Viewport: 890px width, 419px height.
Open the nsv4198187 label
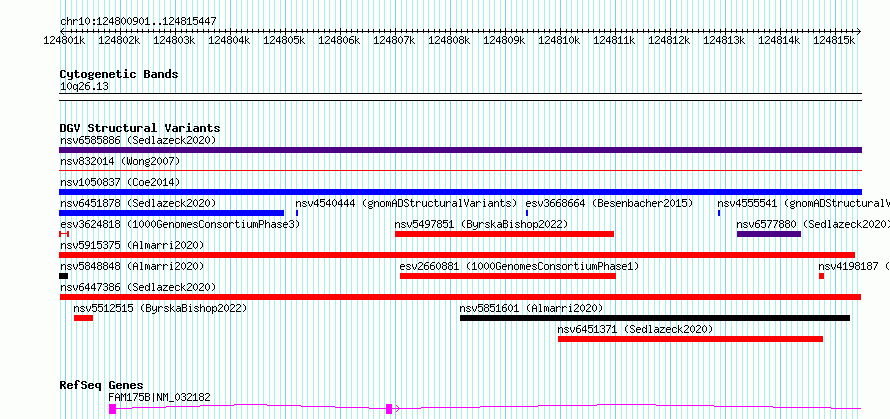(x=854, y=266)
